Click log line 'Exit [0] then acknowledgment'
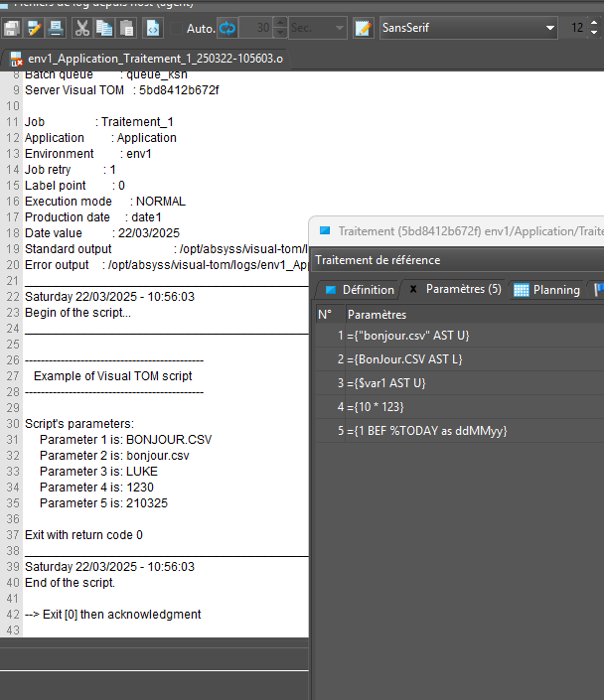 pyautogui.click(x=112, y=615)
